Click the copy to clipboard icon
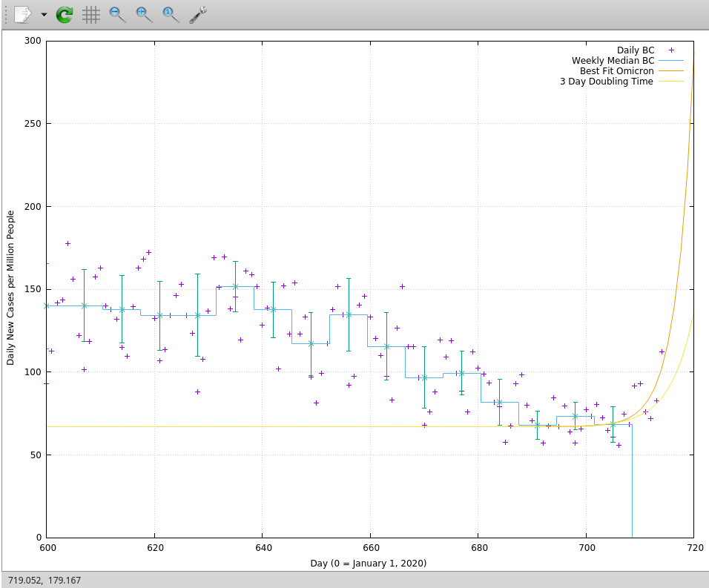The height and width of the screenshot is (588, 709). click(22, 15)
